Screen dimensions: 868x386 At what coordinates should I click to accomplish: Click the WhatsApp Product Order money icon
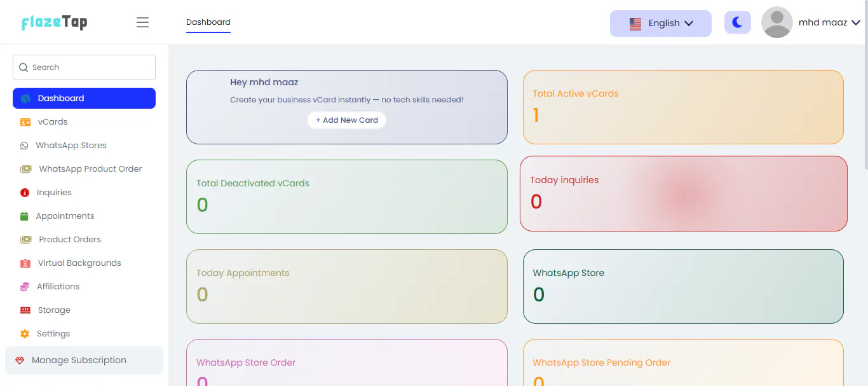click(26, 169)
